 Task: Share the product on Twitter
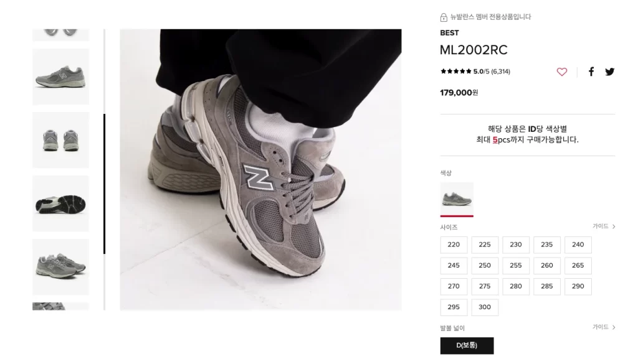609,72
